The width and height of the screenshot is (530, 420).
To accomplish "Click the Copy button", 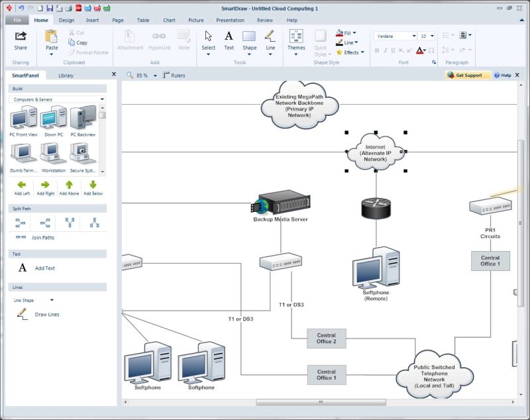I will [78, 42].
